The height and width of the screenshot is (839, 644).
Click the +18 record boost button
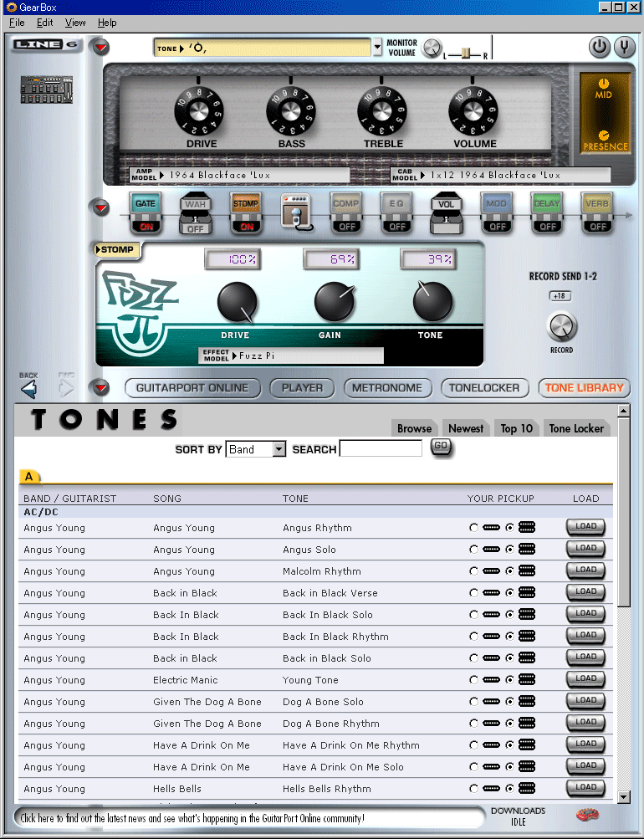click(560, 296)
